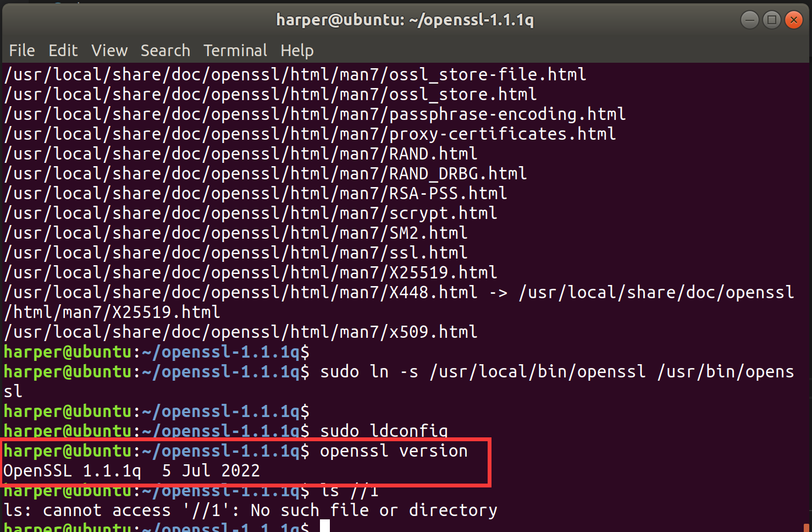Click the x509.html path line
Image resolution: width=812 pixels, height=532 pixels.
pyautogui.click(x=241, y=332)
